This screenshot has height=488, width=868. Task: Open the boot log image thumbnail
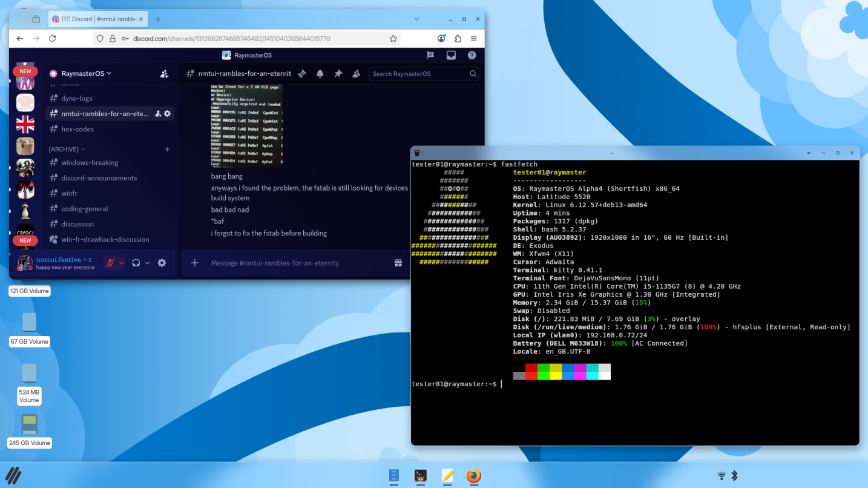pos(246,126)
